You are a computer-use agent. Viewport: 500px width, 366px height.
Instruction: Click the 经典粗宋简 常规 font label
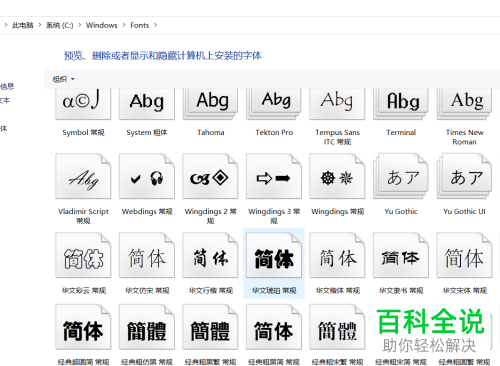(x=401, y=362)
